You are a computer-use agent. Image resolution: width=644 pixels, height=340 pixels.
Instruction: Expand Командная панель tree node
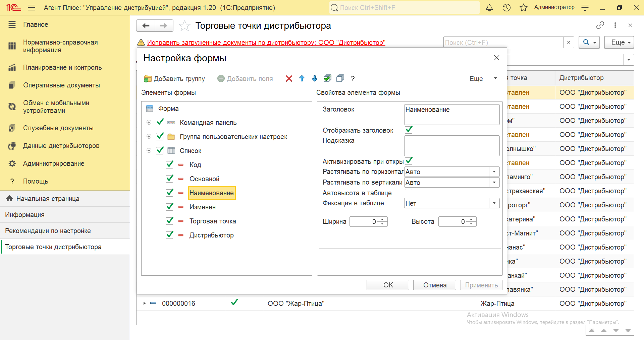(x=149, y=122)
